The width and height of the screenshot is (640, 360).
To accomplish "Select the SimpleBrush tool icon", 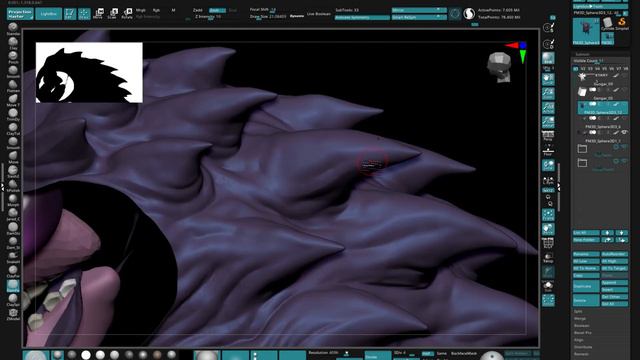I will (x=622, y=24).
